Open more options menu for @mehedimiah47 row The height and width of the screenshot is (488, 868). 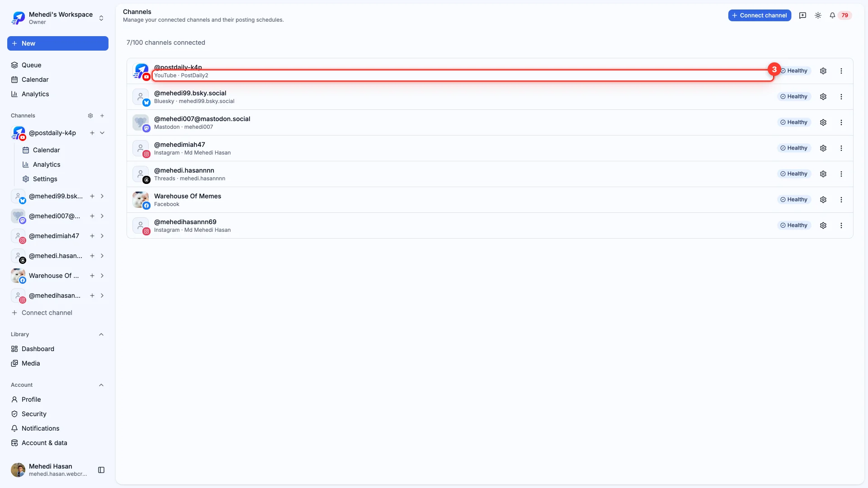[x=841, y=148]
